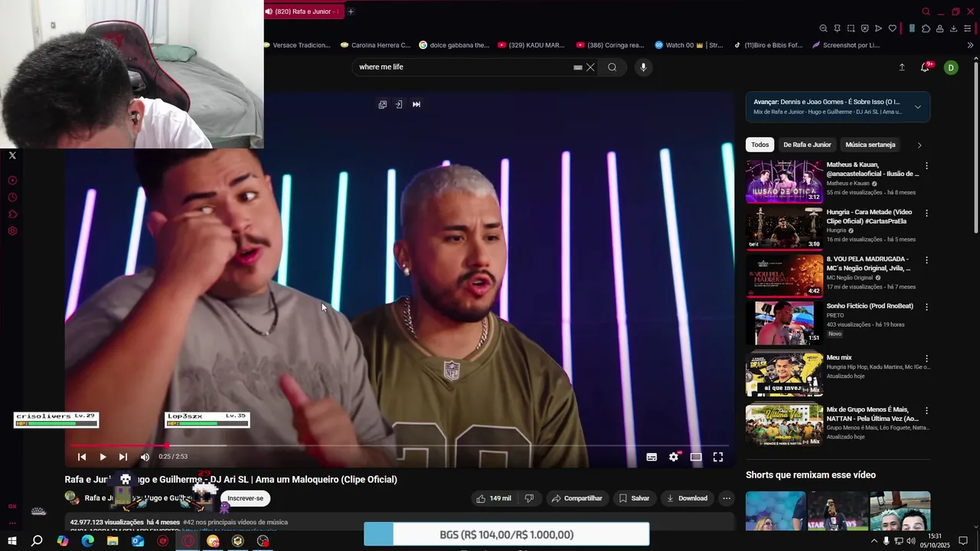Switch to theater mode
The image size is (980, 551).
pyautogui.click(x=696, y=457)
